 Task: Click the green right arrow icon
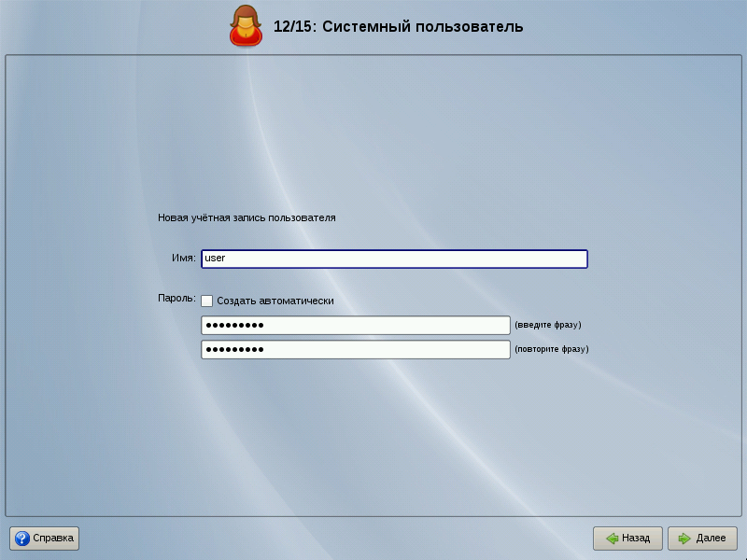click(684, 539)
